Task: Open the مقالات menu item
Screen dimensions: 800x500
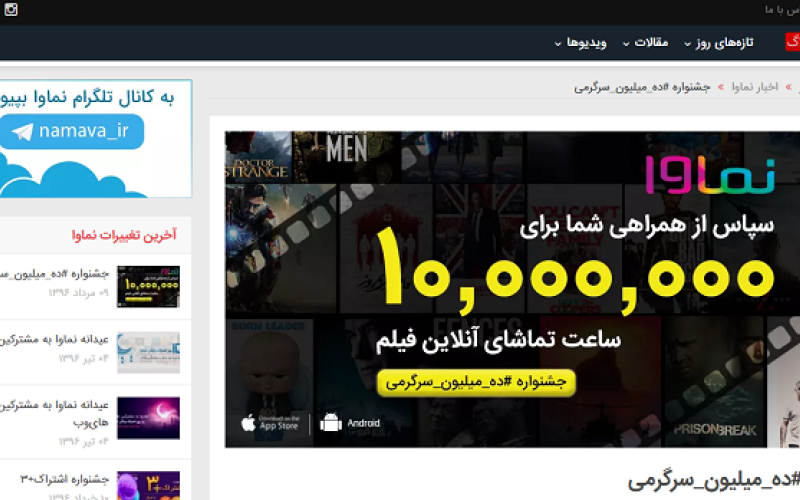Action: [652, 43]
